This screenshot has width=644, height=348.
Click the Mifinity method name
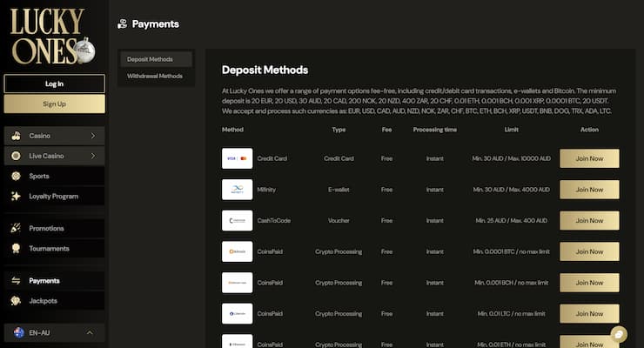[x=266, y=190]
